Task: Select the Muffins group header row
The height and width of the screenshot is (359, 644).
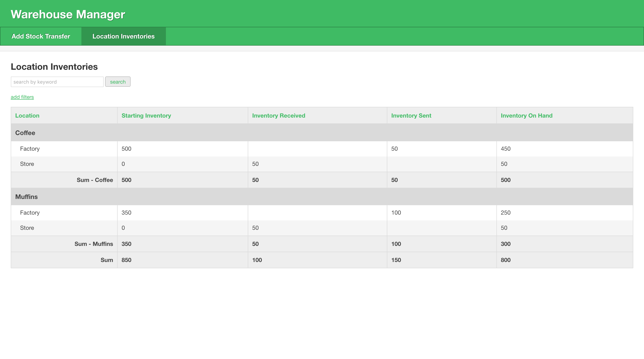Action: [x=322, y=197]
